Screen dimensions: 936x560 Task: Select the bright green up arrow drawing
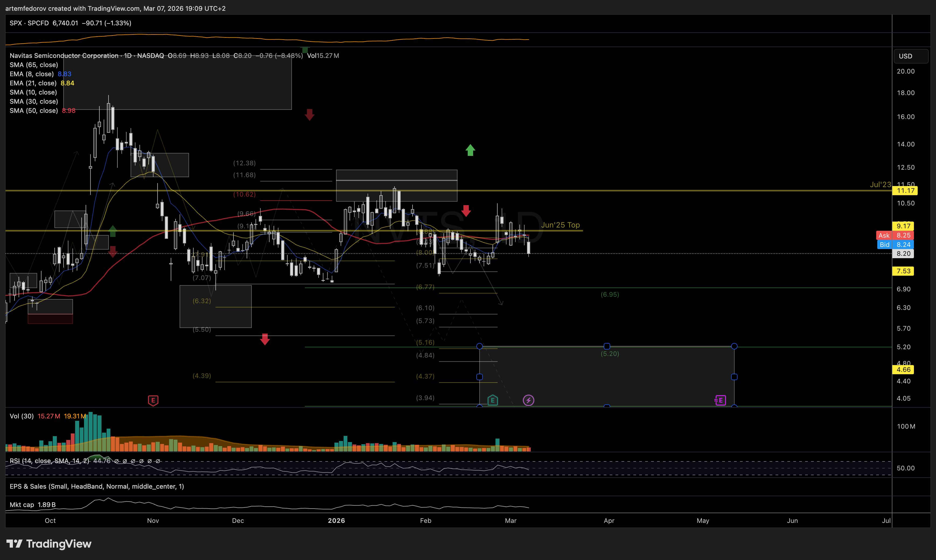click(x=470, y=150)
